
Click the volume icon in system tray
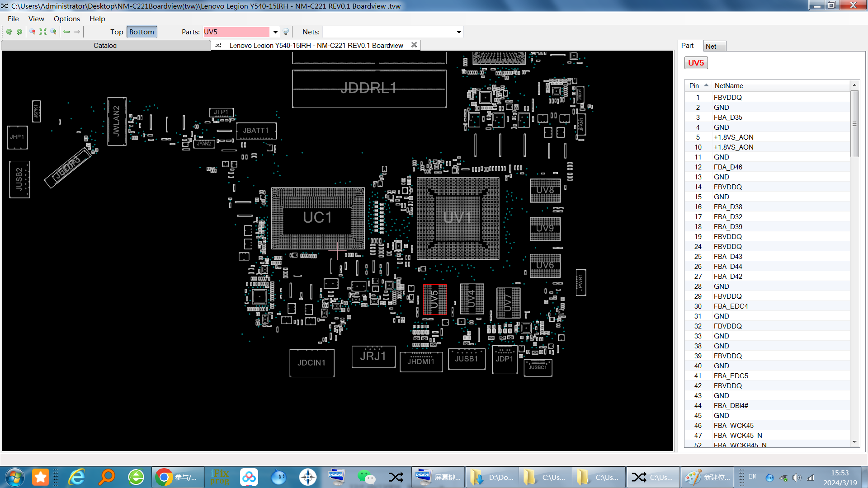(797, 478)
